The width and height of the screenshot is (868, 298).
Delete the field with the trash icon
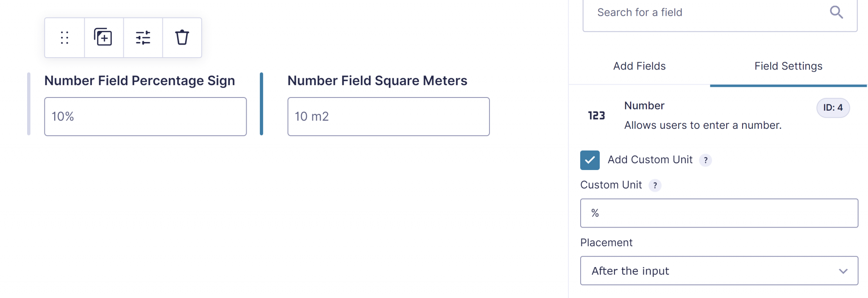[x=182, y=37]
